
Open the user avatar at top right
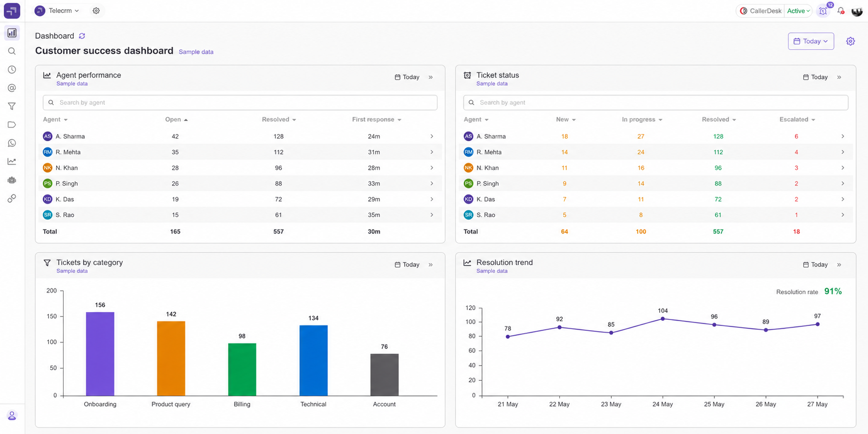[x=857, y=11]
